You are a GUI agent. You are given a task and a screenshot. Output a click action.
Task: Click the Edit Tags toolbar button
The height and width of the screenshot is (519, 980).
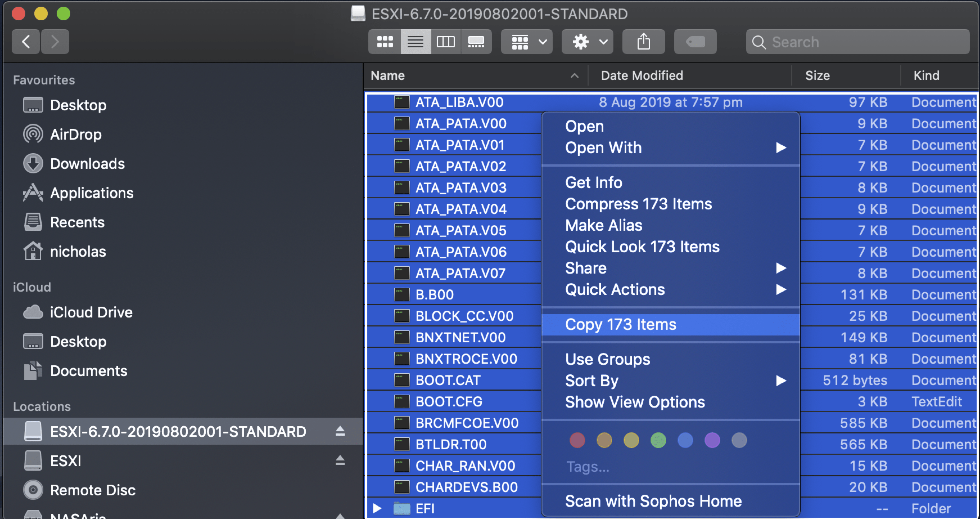695,42
